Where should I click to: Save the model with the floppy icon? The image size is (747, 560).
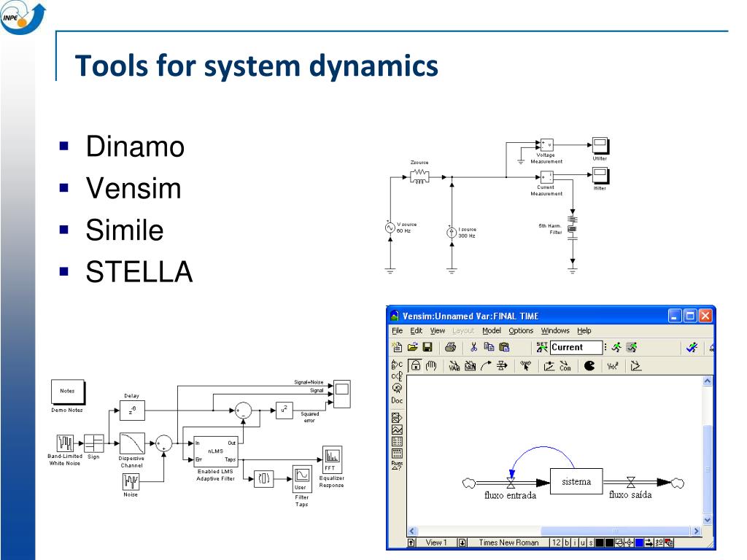(427, 347)
